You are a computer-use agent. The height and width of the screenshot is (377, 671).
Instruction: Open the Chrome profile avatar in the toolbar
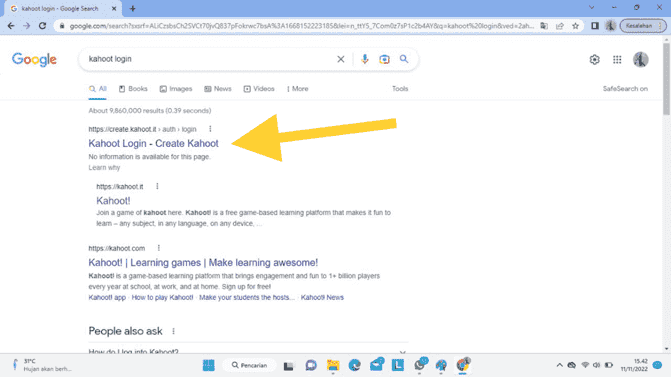pos(611,26)
